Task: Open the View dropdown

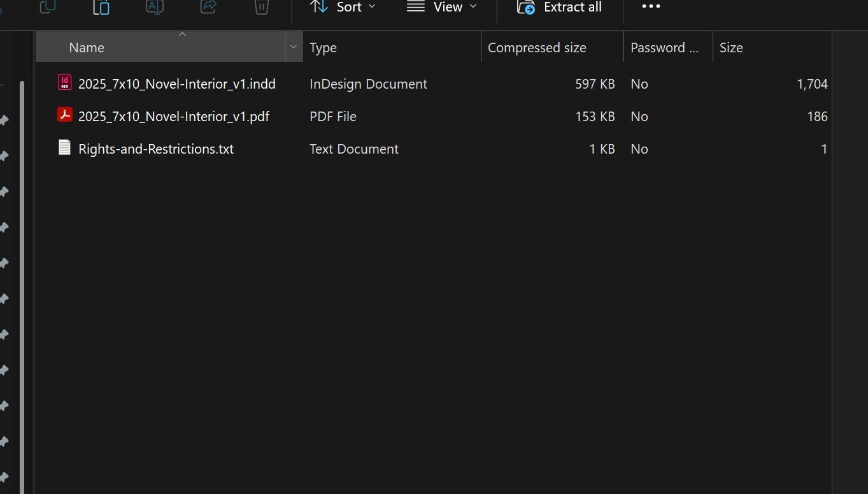Action: [x=441, y=8]
